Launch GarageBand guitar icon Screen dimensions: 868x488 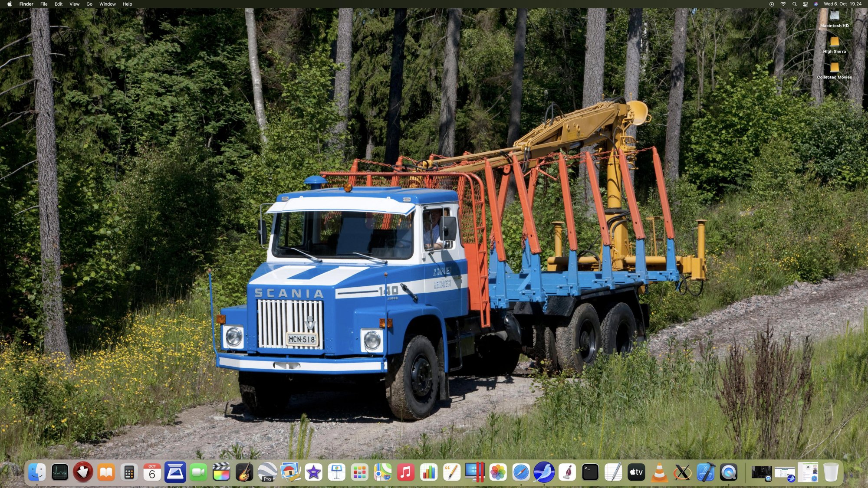[x=244, y=472]
